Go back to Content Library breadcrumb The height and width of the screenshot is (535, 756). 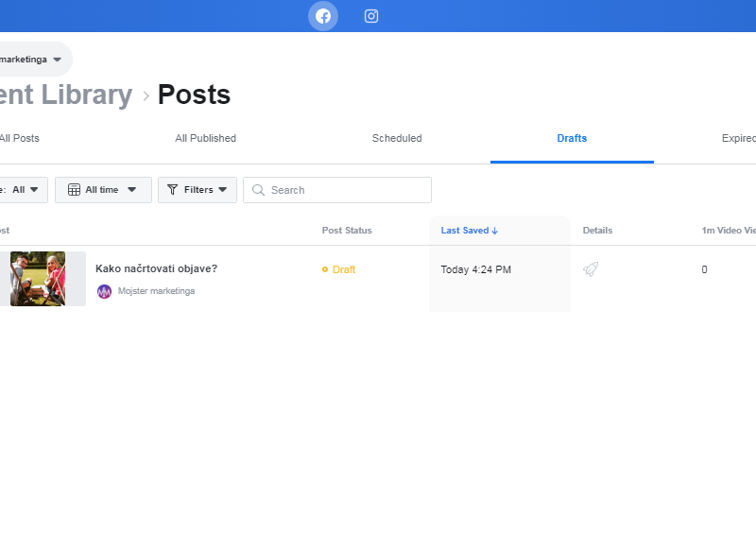pyautogui.click(x=66, y=95)
